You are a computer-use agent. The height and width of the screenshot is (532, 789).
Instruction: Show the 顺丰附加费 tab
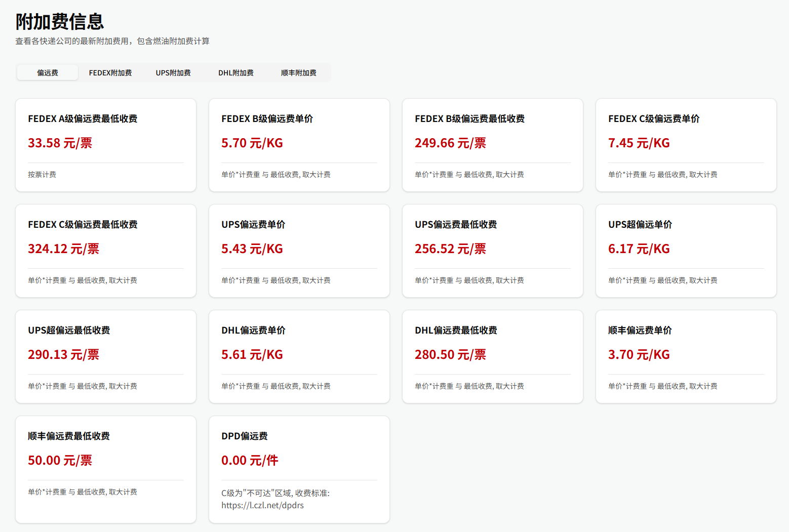tap(299, 72)
